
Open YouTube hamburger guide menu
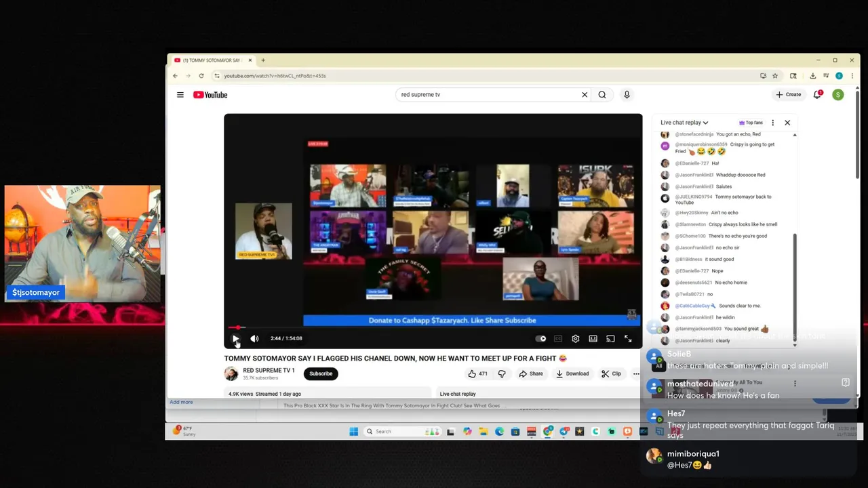pos(180,95)
